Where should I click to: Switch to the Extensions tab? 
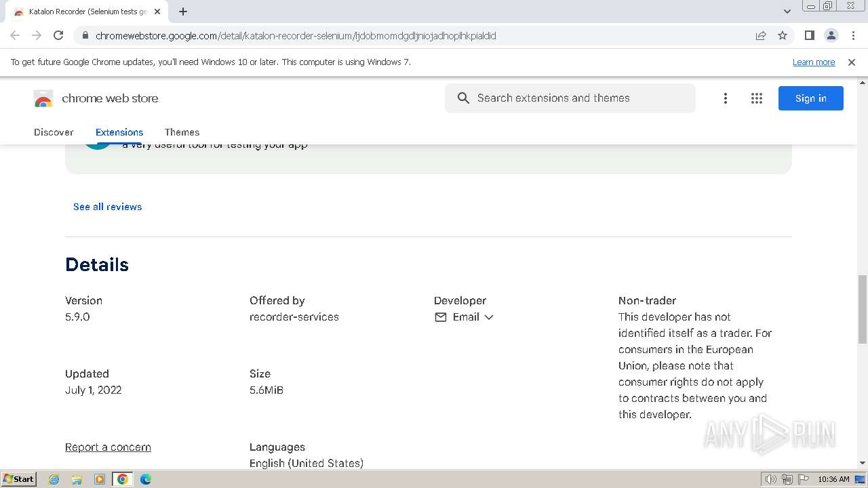pyautogui.click(x=119, y=132)
